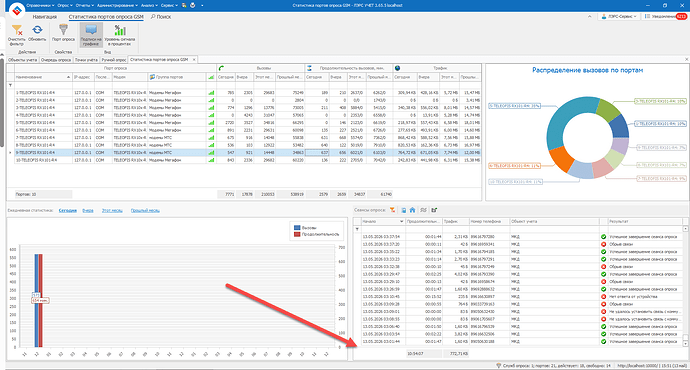Click sessions scrollbar down arrow

[x=685, y=343]
